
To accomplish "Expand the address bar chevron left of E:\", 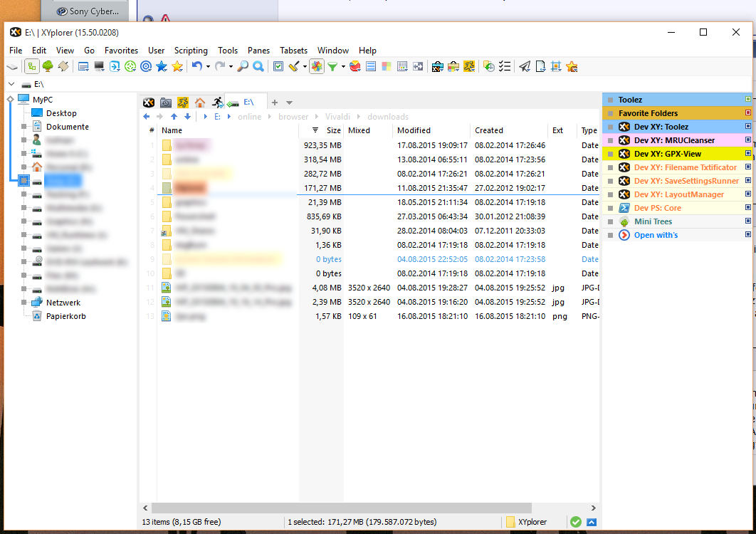I will pos(11,84).
